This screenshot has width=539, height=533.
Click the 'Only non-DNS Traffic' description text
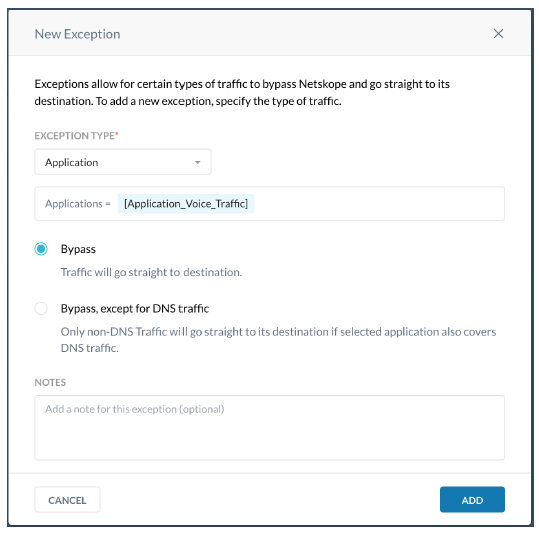click(278, 340)
